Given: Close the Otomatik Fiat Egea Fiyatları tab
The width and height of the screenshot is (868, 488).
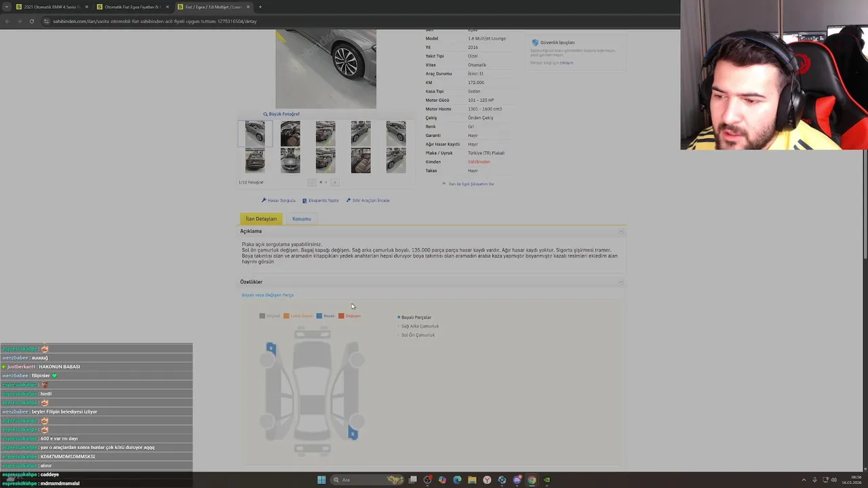Looking at the screenshot, I should (x=167, y=7).
